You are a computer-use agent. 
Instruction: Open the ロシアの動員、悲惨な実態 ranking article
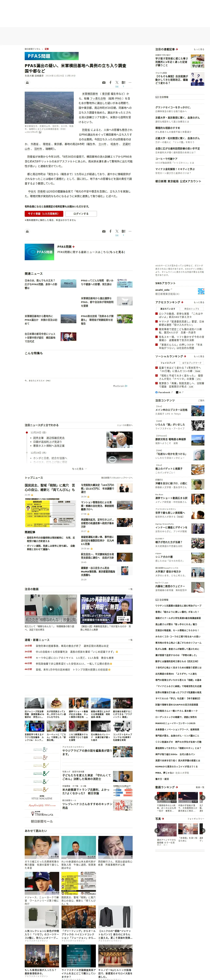pyautogui.click(x=181, y=315)
